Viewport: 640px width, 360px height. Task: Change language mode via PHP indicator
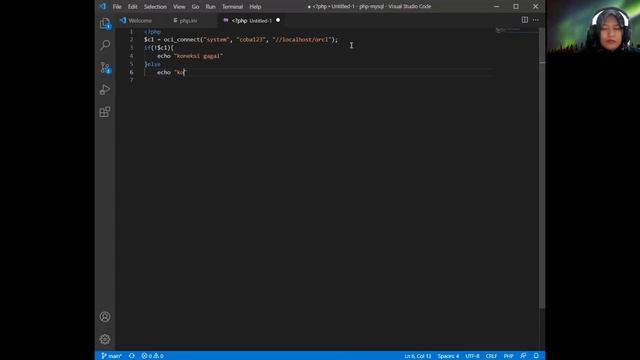(508, 356)
